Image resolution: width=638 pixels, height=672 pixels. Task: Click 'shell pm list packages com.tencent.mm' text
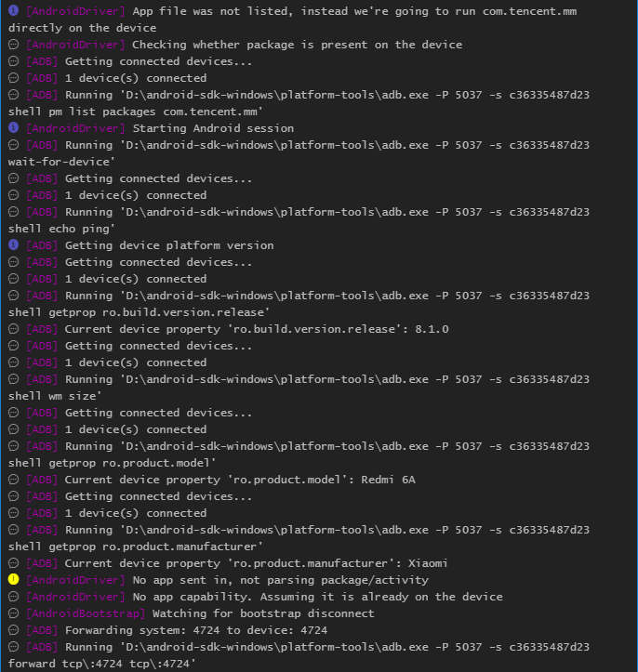coord(136,112)
